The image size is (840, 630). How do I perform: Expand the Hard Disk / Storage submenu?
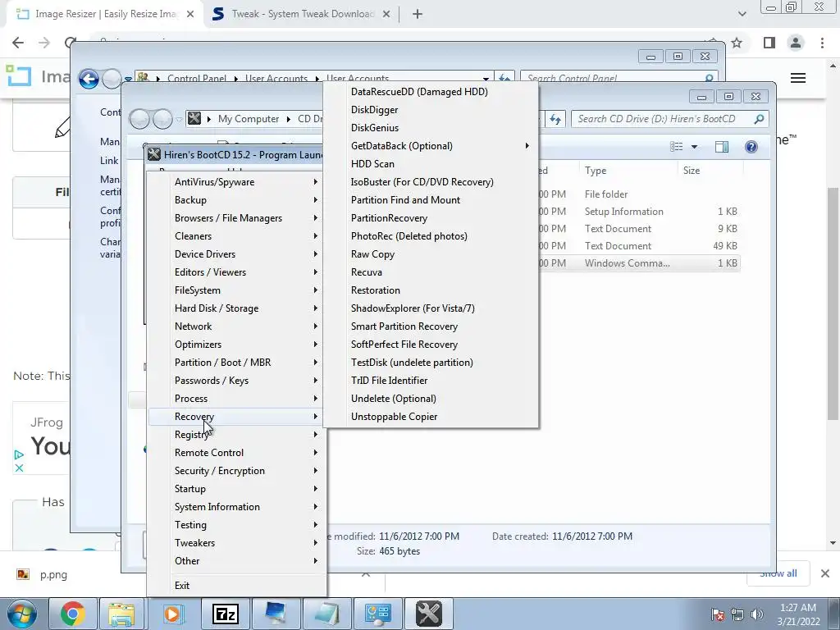(235, 308)
